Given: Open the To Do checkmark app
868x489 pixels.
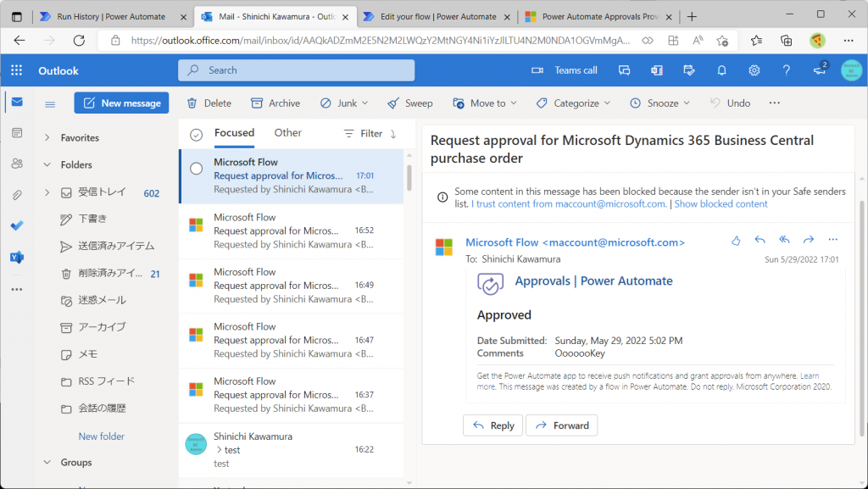Looking at the screenshot, I should [17, 225].
